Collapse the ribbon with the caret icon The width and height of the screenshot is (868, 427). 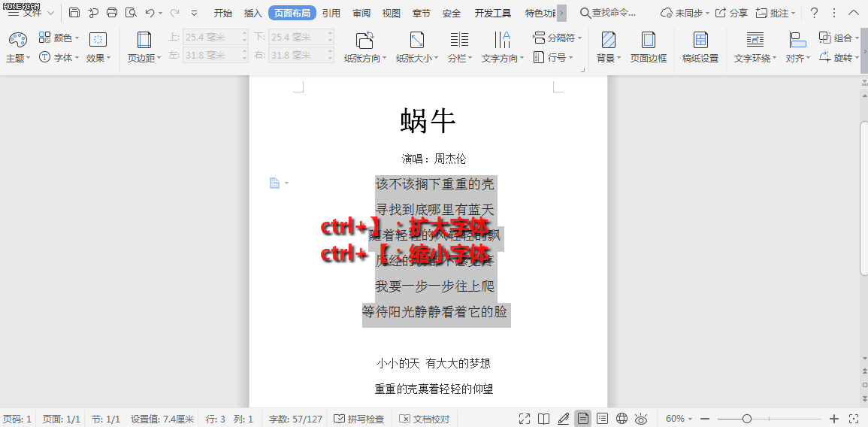coord(854,13)
